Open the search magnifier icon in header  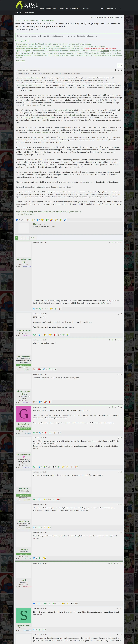coord(120,8)
